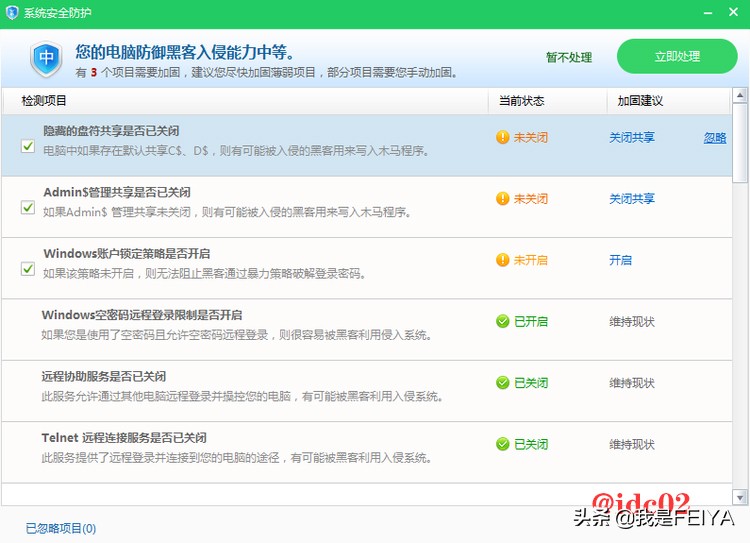Click 未关闭 status in 隐藏的盘符共享 row
The width and height of the screenshot is (750, 543).
530,138
